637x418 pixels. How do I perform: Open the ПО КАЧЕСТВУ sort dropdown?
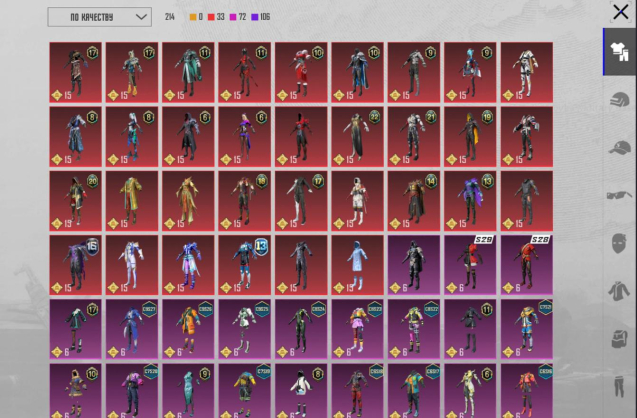point(100,17)
